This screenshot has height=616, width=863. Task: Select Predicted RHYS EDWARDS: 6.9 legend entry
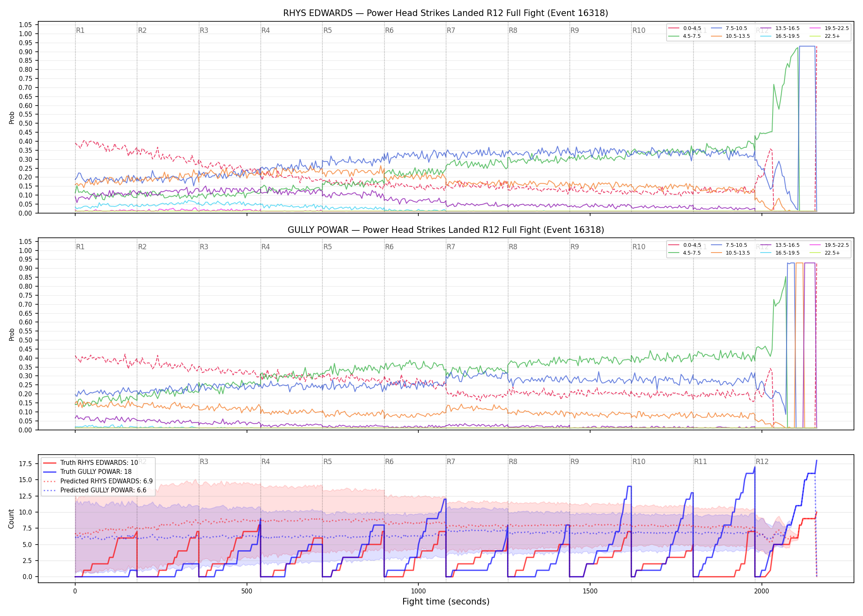pyautogui.click(x=98, y=481)
